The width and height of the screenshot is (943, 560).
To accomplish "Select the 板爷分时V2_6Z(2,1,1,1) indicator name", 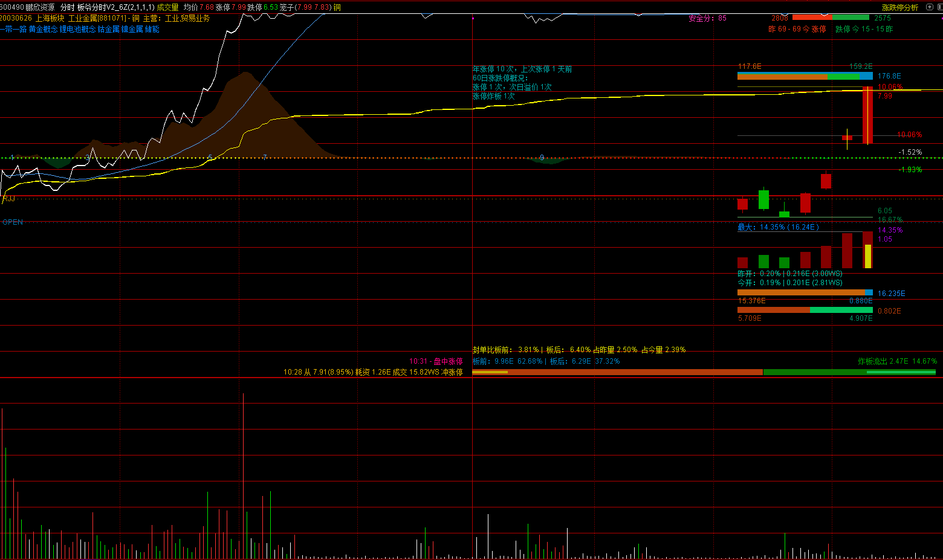I will (x=115, y=7).
